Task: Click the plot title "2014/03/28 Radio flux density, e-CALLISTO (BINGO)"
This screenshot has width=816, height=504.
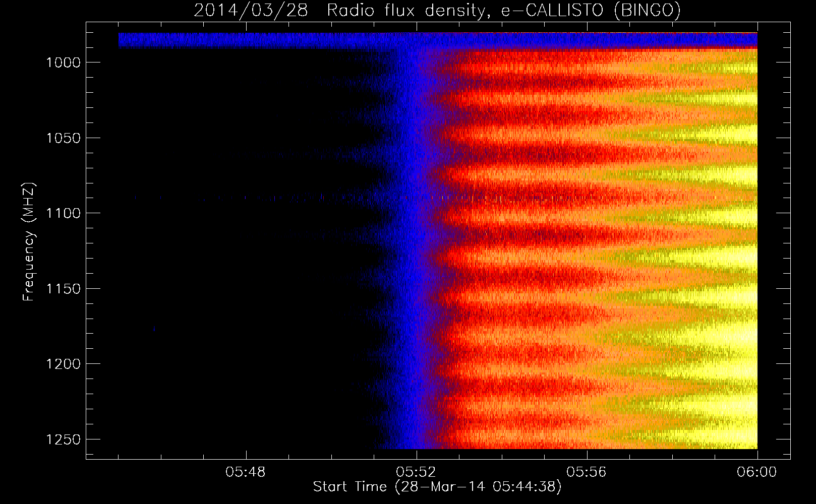Action: (x=437, y=10)
